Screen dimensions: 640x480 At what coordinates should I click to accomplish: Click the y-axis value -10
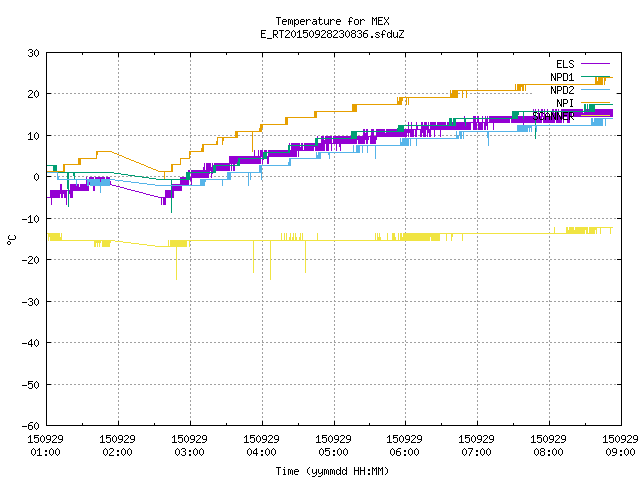(31, 219)
